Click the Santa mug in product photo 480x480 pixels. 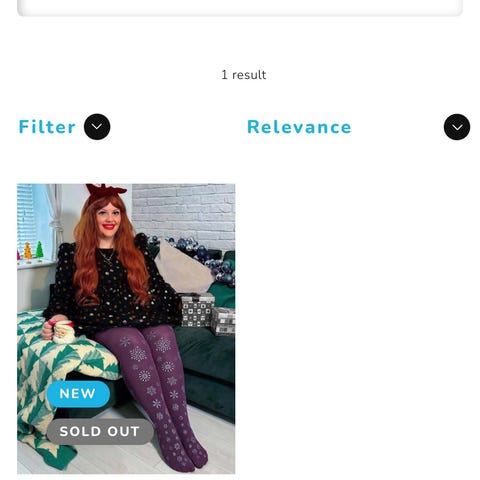[x=63, y=332]
